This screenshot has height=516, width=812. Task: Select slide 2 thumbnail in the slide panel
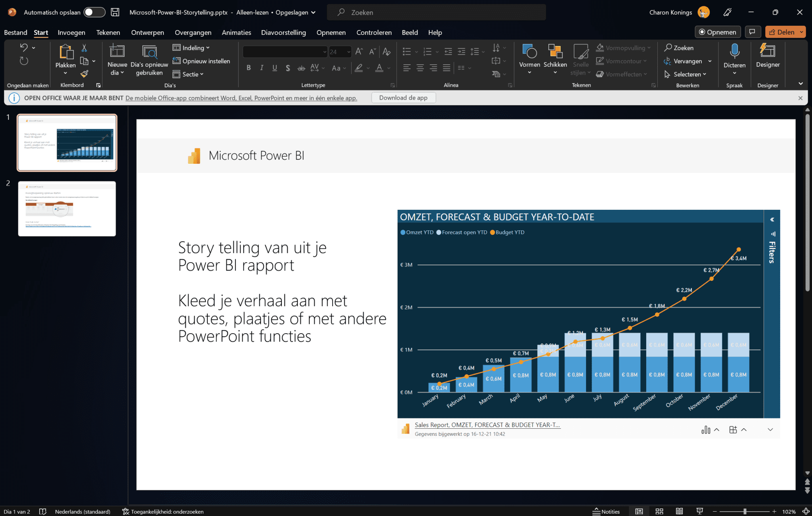[67, 209]
